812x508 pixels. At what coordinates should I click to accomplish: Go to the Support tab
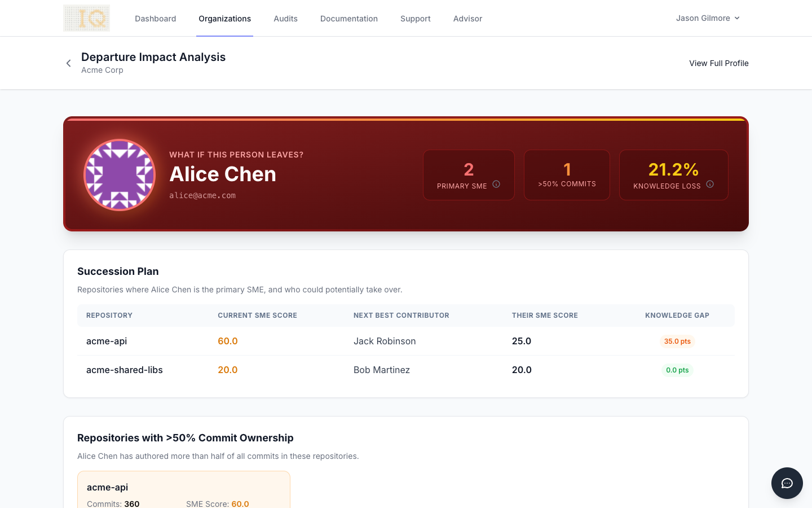click(415, 19)
